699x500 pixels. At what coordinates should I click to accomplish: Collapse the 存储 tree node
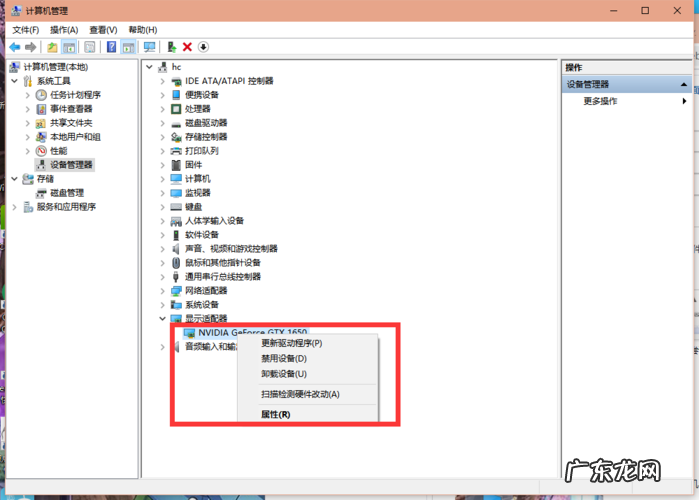(x=14, y=179)
